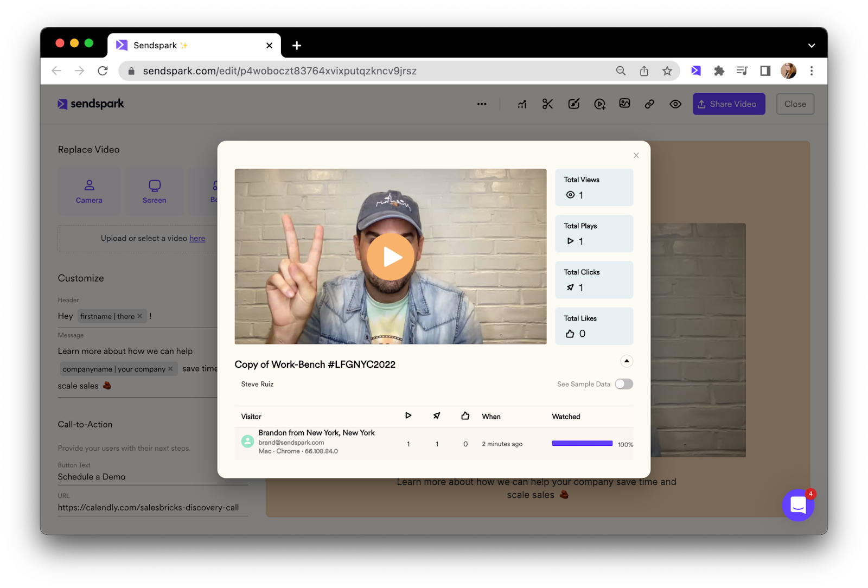Open the Sendspark browser extension
Viewport: 868px width, 588px height.
click(x=696, y=71)
